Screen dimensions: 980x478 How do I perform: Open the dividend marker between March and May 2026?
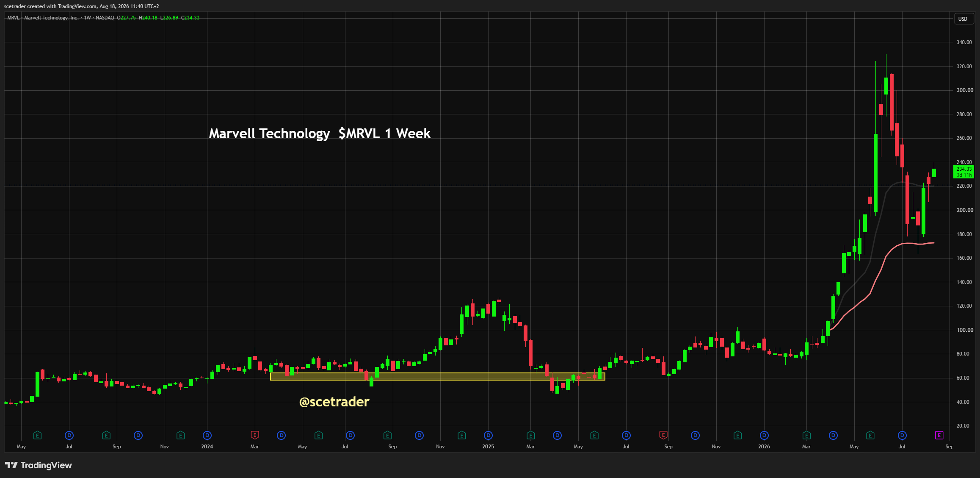click(x=833, y=435)
